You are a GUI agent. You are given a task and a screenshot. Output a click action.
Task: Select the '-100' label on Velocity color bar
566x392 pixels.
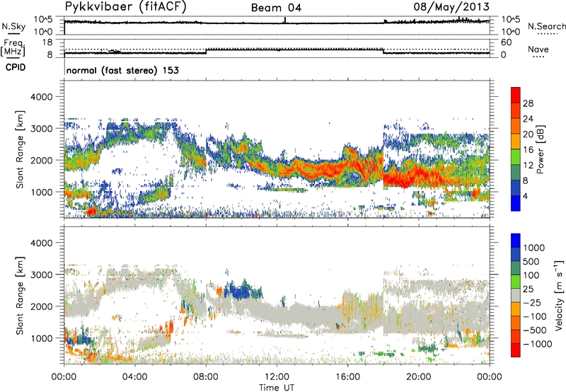pyautogui.click(x=535, y=316)
